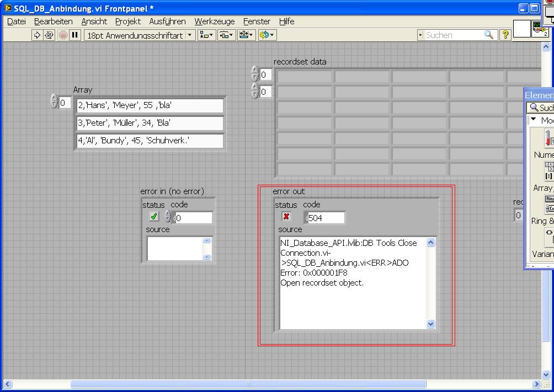Open the Array, Matrix palette icon

[x=549, y=171]
